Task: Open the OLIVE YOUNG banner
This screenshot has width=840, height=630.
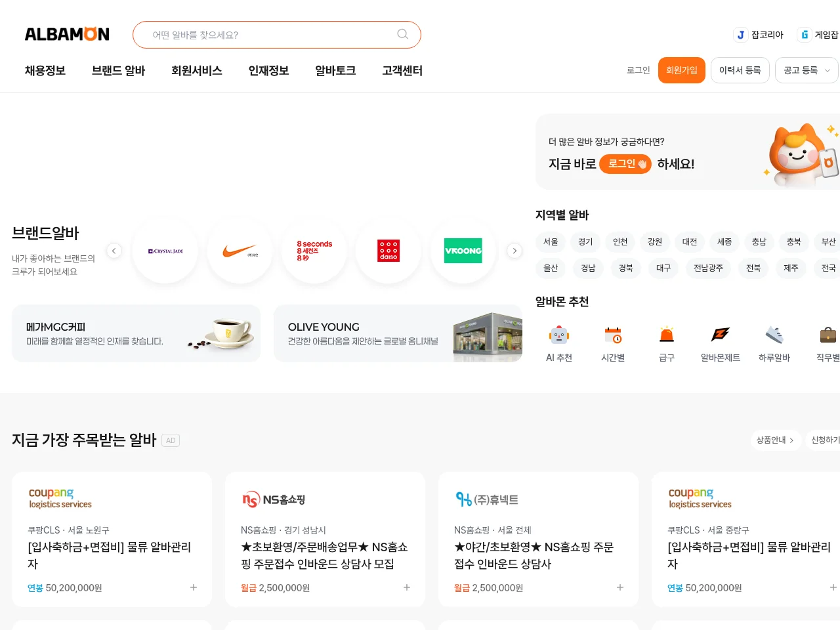Action: pos(398,333)
